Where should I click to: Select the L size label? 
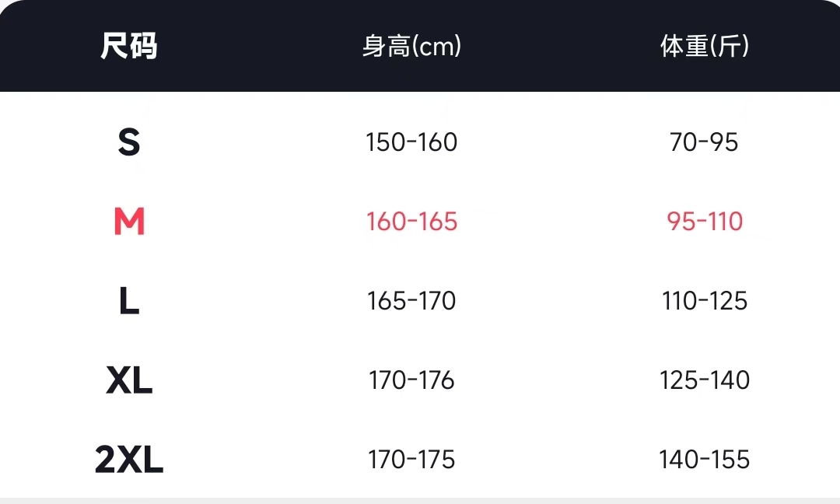tap(129, 302)
